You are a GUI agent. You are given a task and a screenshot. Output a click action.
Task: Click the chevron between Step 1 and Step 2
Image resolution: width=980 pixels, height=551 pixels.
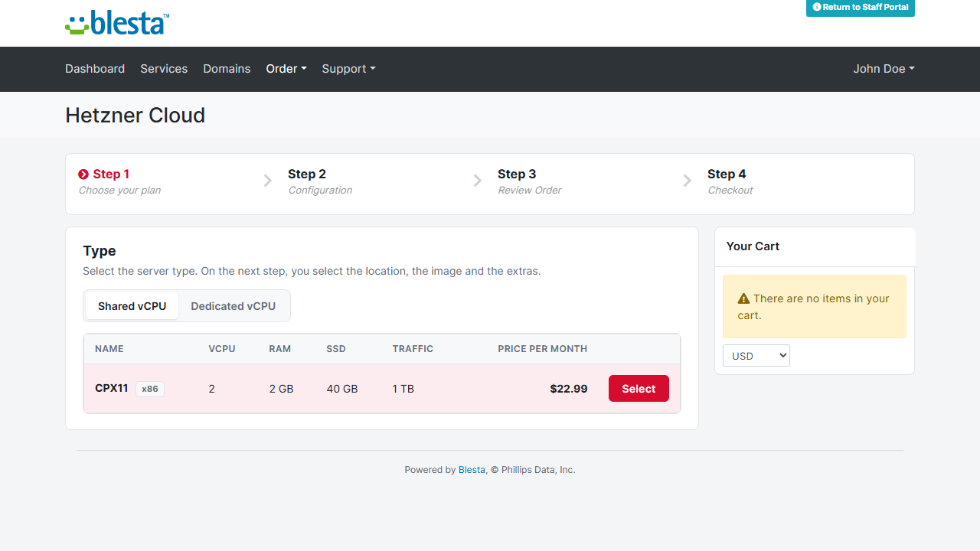click(x=268, y=181)
